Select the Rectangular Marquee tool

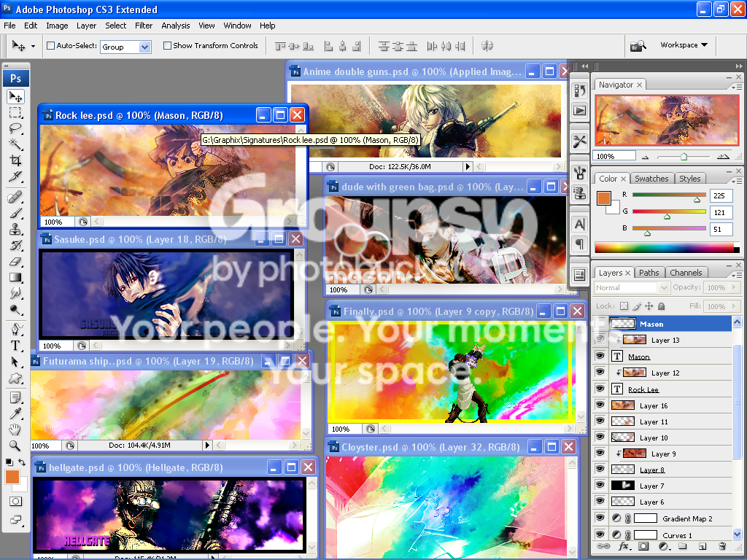15,112
